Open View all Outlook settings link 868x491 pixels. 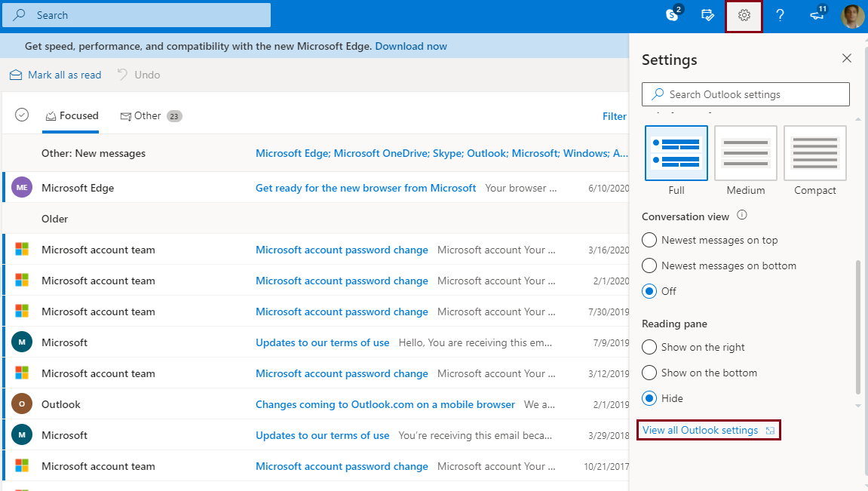[x=709, y=430]
